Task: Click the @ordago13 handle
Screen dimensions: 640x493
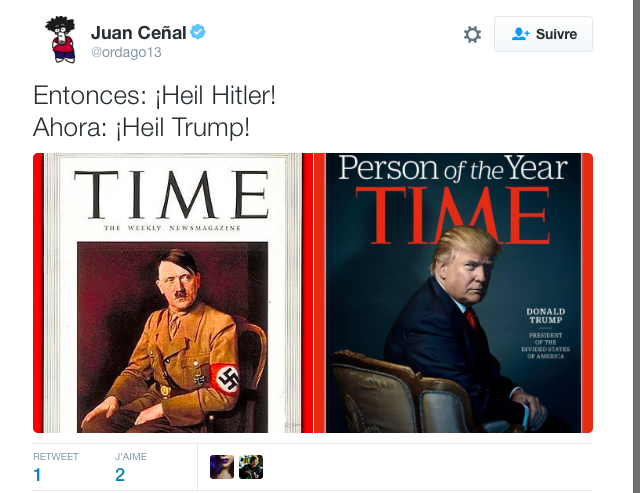Action: click(126, 53)
